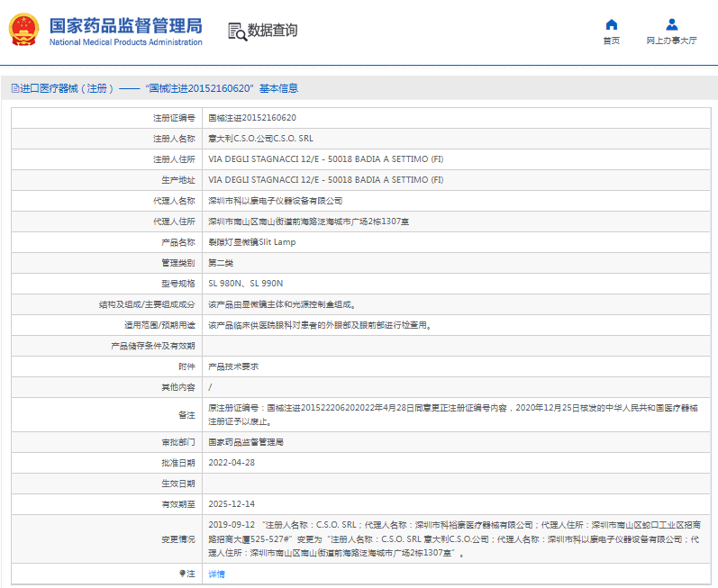The image size is (718, 588).
Task: Click the 网上办事大厅 user icon
Action: pyautogui.click(x=671, y=24)
